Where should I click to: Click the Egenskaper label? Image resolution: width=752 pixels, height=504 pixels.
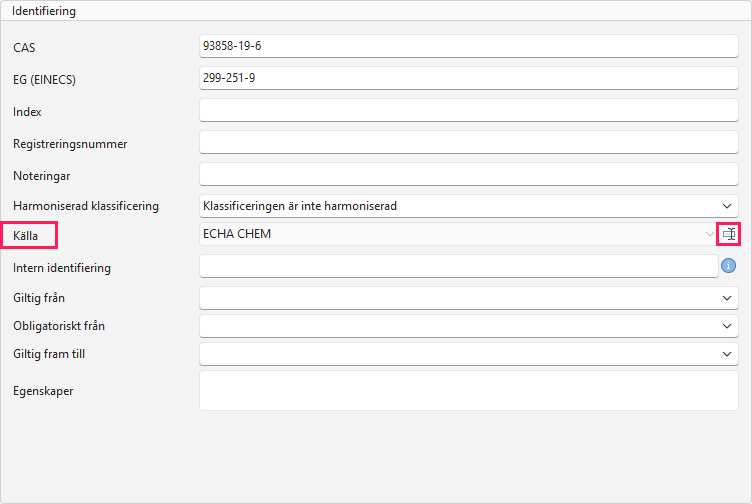pos(43,391)
